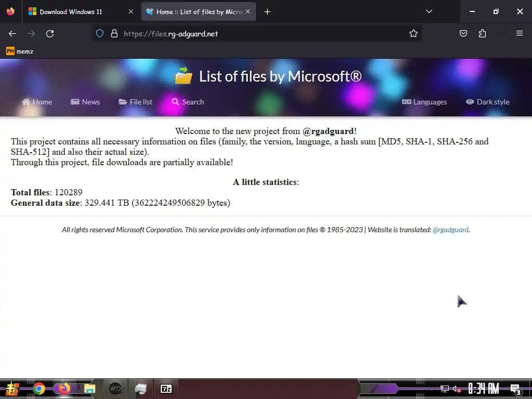Click the Firefox taskbar icon
532x399 pixels.
64,389
